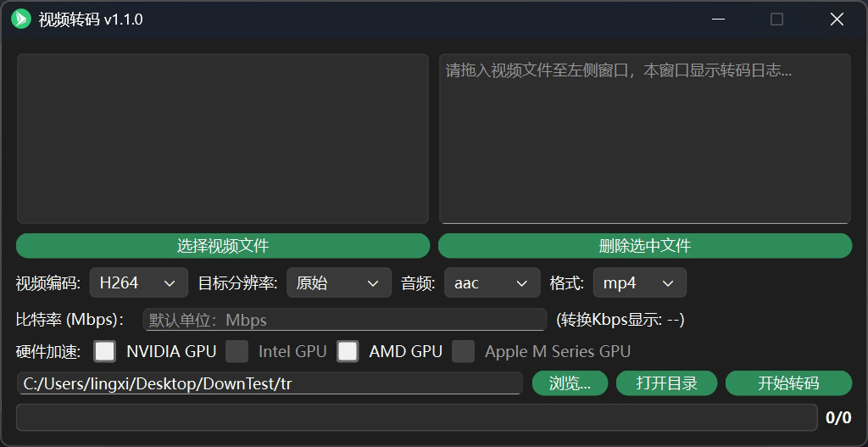The width and height of the screenshot is (868, 447).
Task: Expand the 格式 mp4 dropdown
Action: click(x=640, y=283)
